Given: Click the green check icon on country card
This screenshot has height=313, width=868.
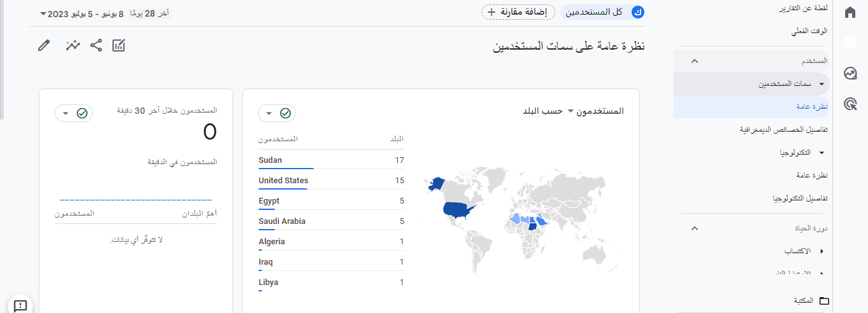Looking at the screenshot, I should (285, 113).
